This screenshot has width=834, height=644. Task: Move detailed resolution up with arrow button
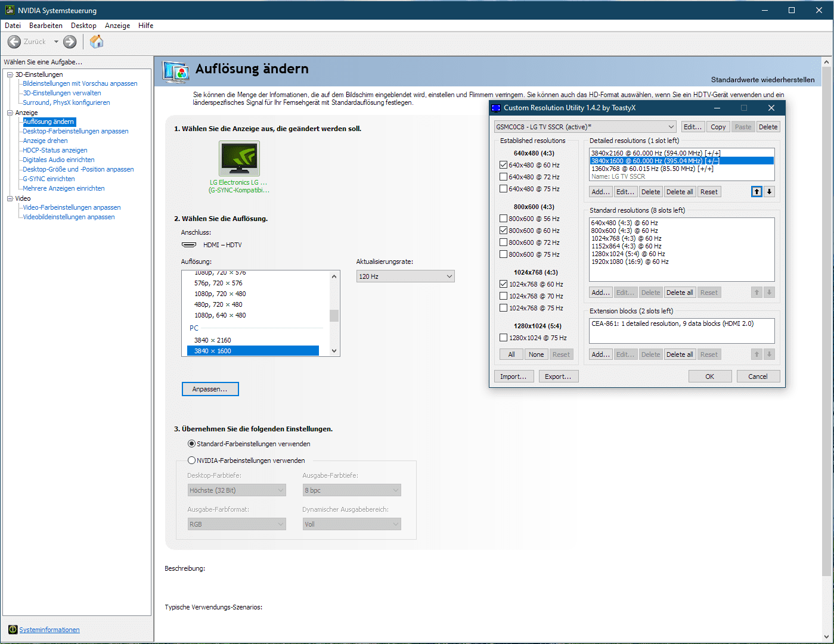[757, 192]
